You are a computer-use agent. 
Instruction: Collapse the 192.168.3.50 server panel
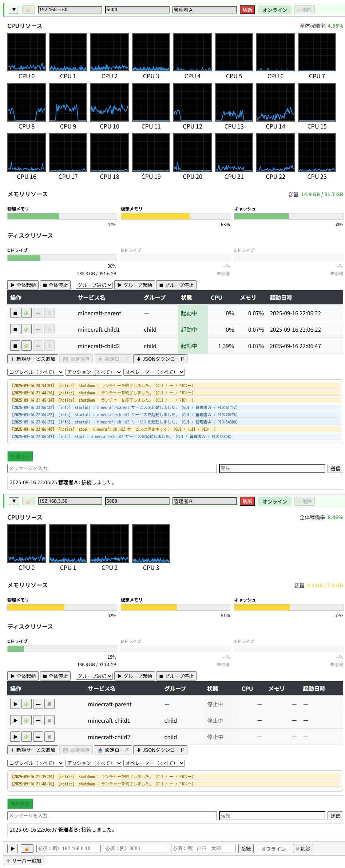point(14,10)
